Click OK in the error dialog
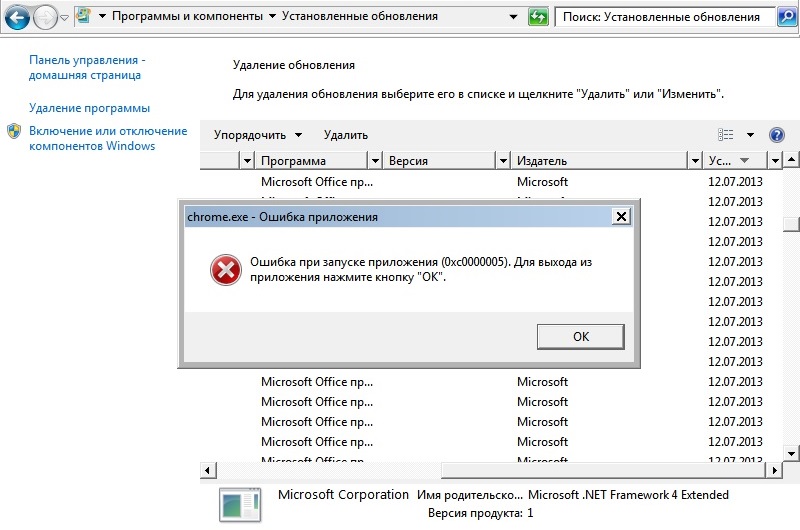This screenshot has height=530, width=800. coord(581,337)
